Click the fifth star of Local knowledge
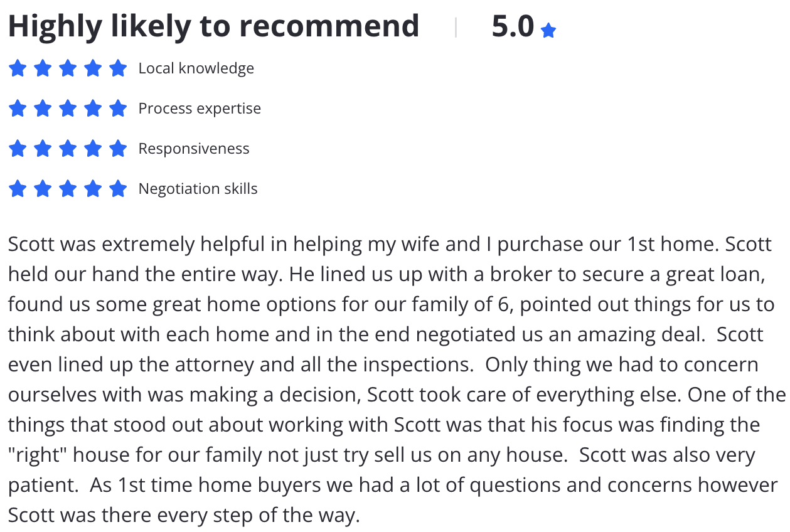 point(118,68)
